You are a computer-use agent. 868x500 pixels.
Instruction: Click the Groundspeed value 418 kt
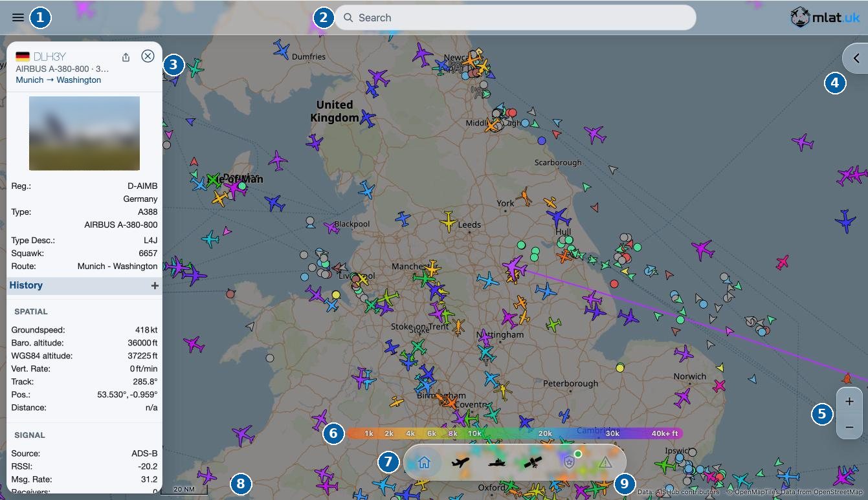point(146,330)
